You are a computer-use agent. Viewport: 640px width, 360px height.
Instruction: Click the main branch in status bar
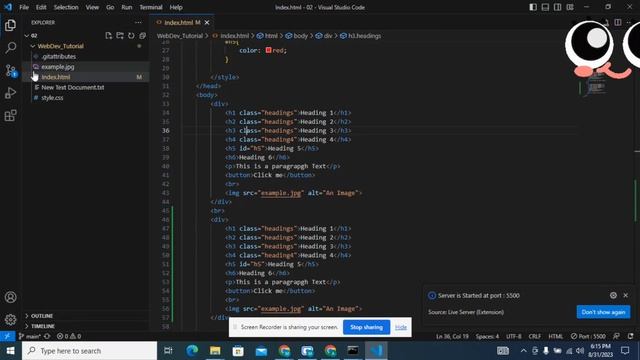tap(29, 336)
